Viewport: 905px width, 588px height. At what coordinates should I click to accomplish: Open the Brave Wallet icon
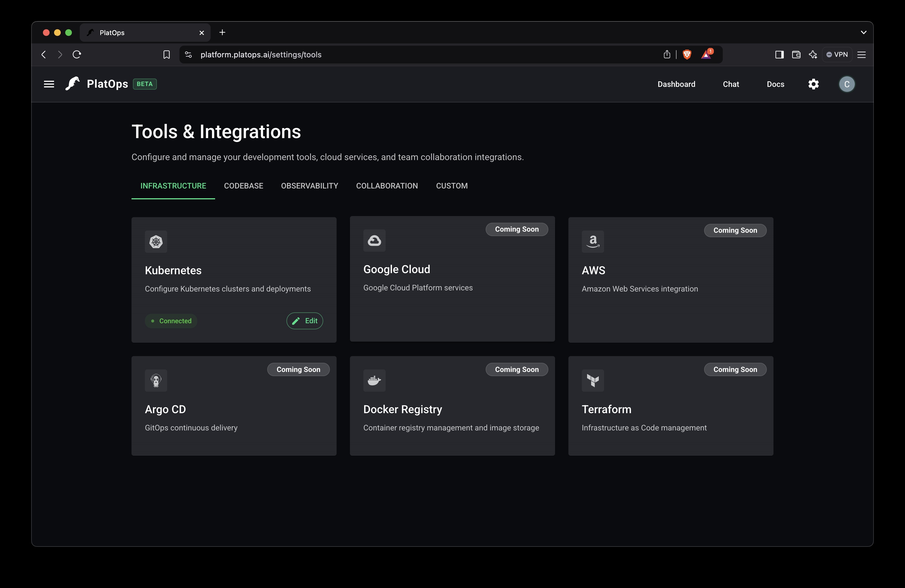(x=796, y=55)
